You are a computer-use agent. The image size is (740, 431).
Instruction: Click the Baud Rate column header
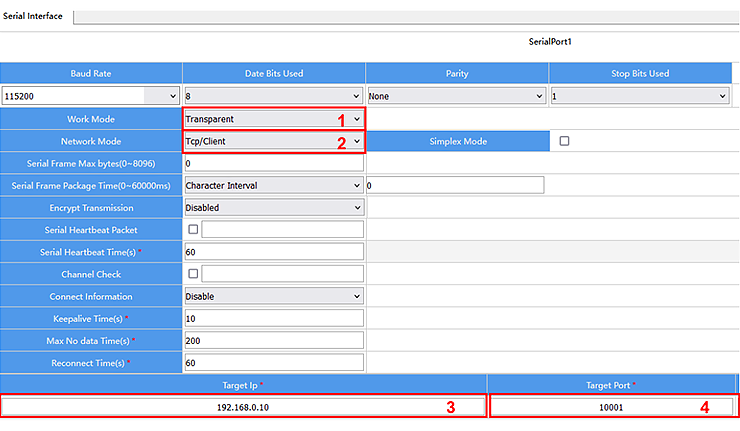pyautogui.click(x=91, y=74)
